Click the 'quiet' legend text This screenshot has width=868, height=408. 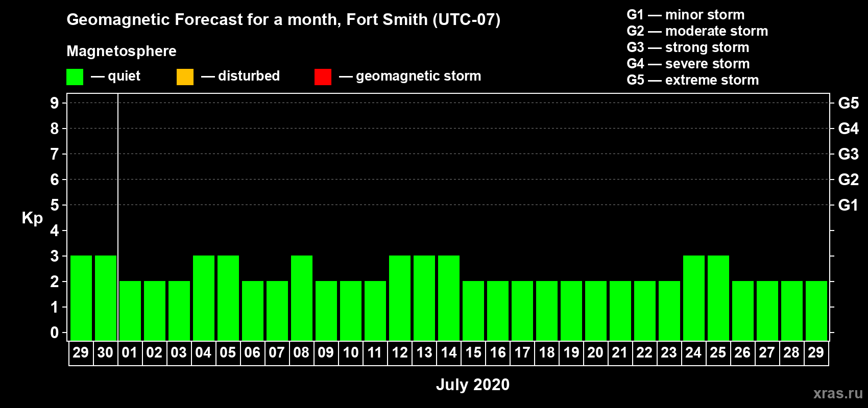coord(124,76)
